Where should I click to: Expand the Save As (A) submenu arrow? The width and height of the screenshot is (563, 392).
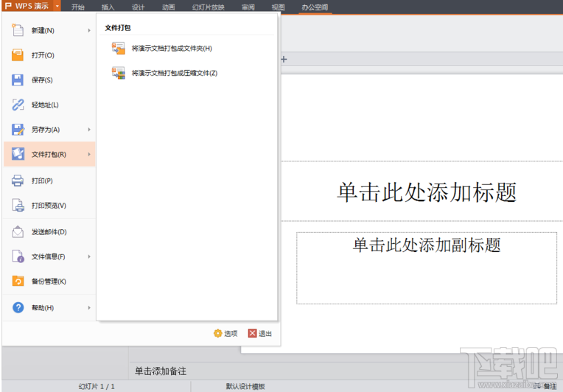(89, 130)
